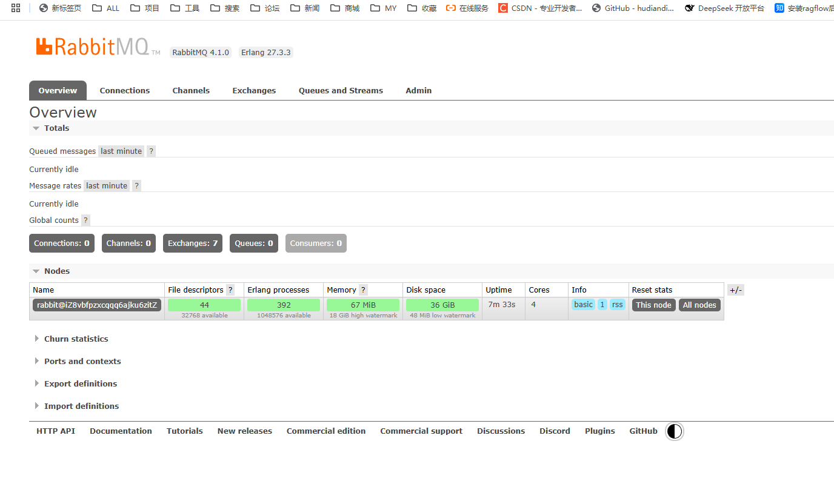Open the HTTP API footer link
The height and width of the screenshot is (504, 834).
pos(56,431)
